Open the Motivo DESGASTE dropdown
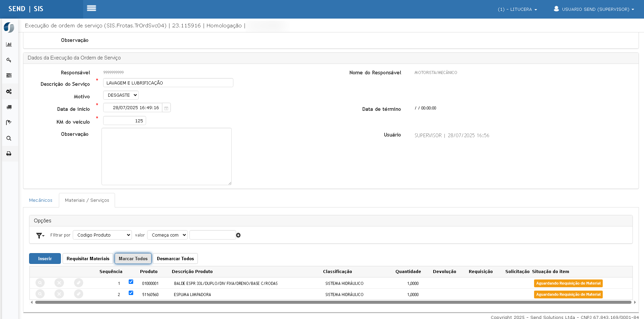Image resolution: width=644 pixels, height=319 pixels. click(x=121, y=95)
